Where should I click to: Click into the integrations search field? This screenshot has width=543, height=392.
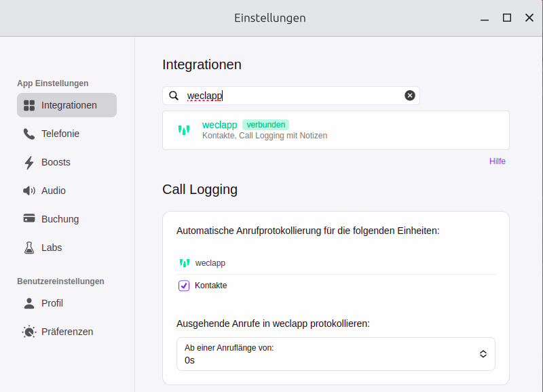pyautogui.click(x=291, y=96)
